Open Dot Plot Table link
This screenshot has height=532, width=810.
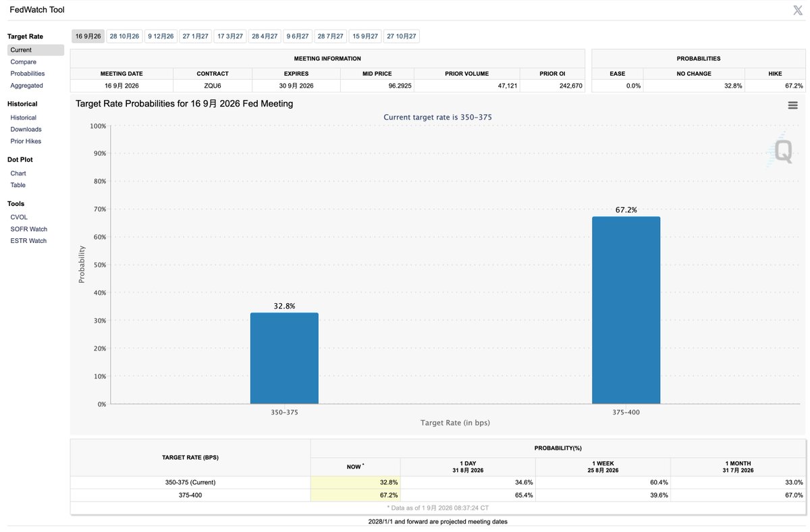[18, 185]
